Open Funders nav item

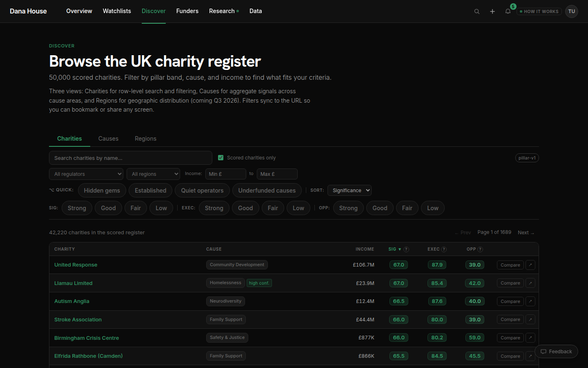point(187,11)
